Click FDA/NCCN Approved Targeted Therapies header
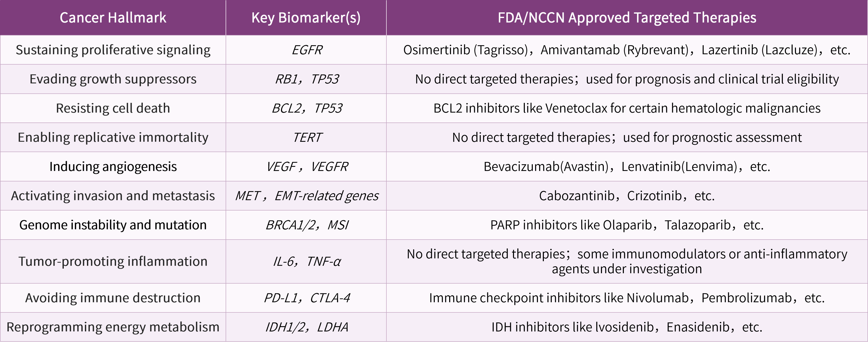 click(627, 17)
